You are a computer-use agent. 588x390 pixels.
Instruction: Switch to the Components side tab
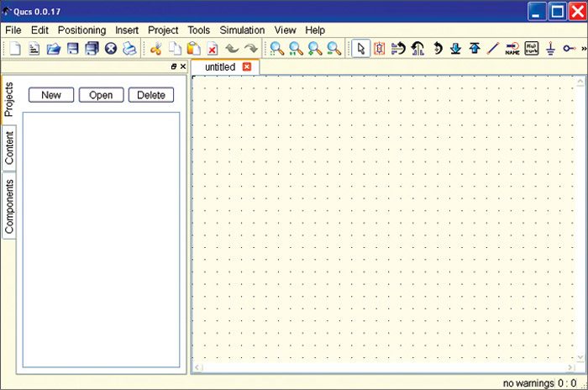9,206
